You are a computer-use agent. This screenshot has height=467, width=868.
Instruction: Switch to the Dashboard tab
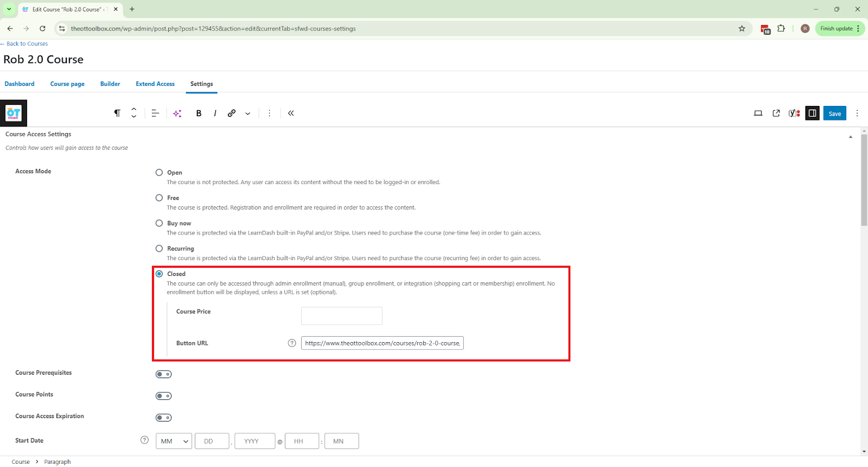coord(20,84)
